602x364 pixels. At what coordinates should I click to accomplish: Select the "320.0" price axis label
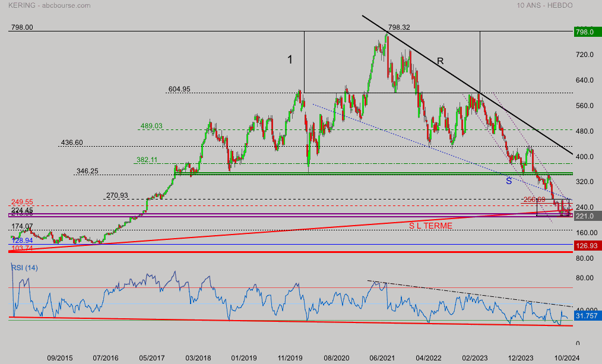[x=585, y=182]
